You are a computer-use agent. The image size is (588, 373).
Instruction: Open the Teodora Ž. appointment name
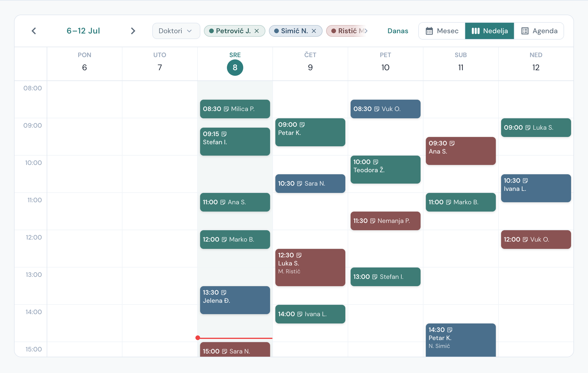point(369,170)
